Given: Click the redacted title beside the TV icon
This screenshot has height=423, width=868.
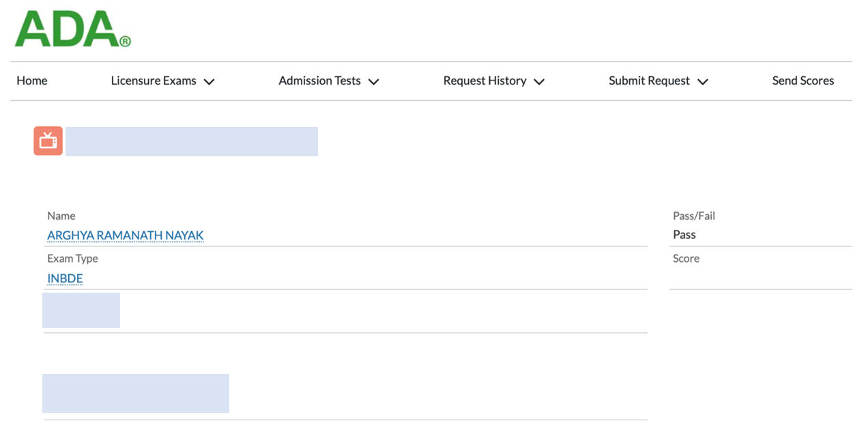Looking at the screenshot, I should click(192, 141).
